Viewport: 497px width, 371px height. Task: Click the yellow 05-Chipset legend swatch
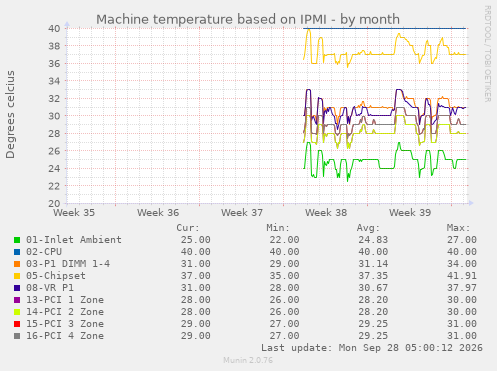(x=17, y=276)
